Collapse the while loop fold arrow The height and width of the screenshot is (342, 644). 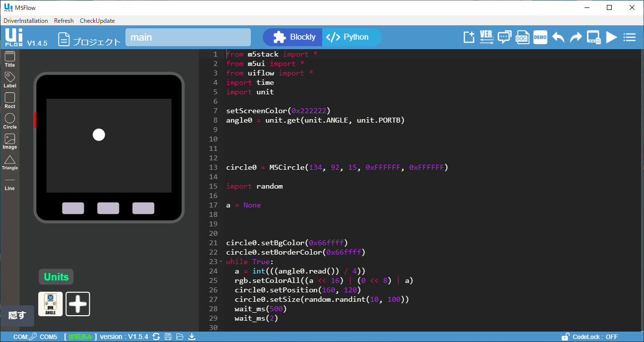[x=221, y=262]
